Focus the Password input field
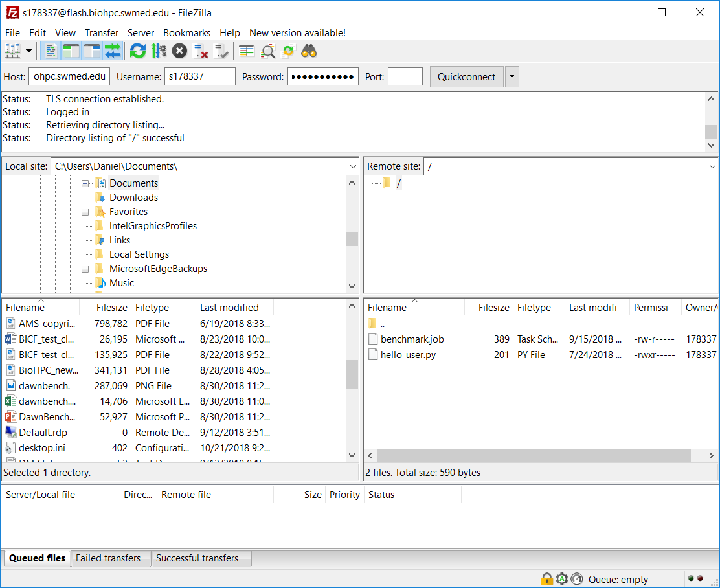 point(323,76)
